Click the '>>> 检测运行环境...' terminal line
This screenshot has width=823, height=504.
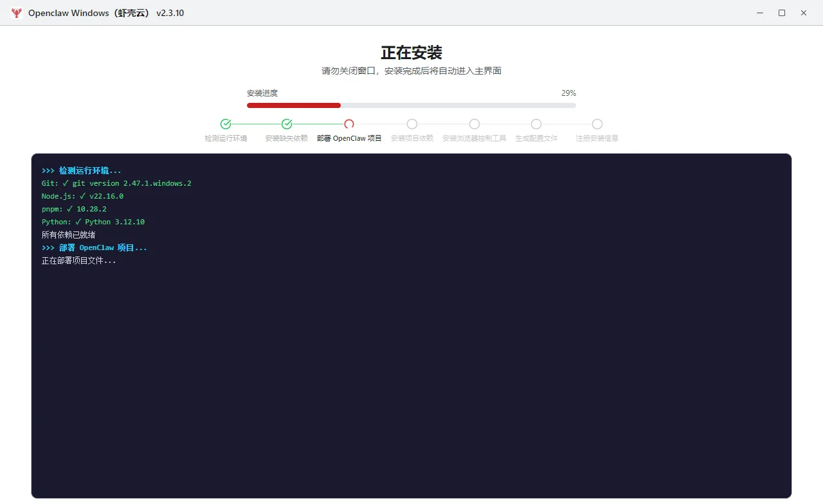[x=82, y=170]
